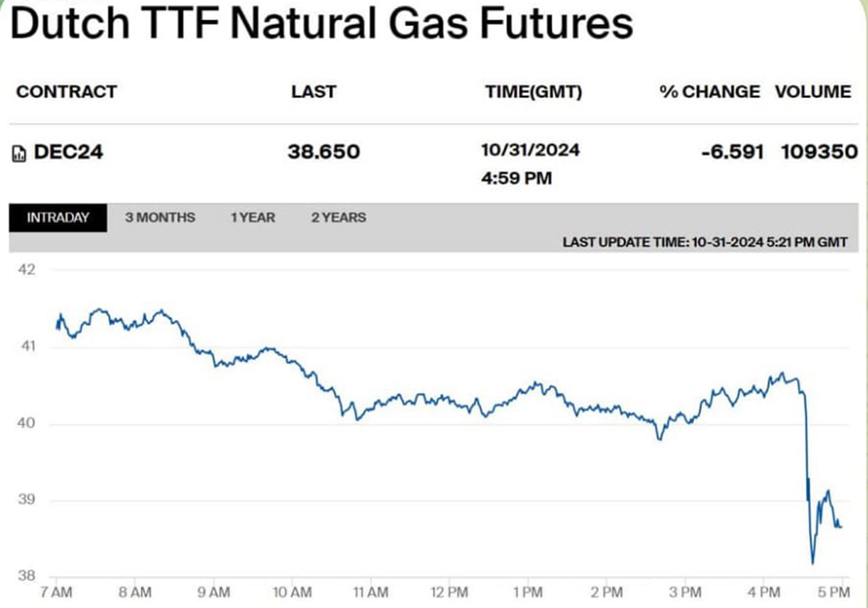Click the % CHANGE column header
868x608 pixels.
710,92
